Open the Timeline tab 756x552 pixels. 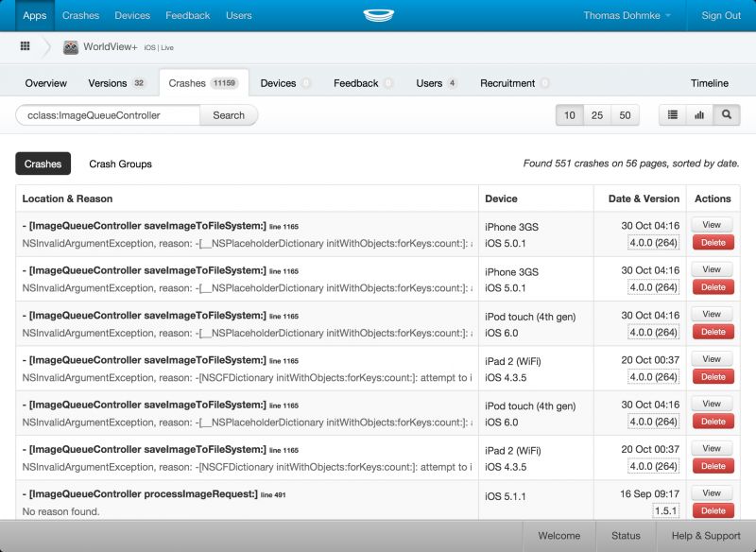point(710,83)
